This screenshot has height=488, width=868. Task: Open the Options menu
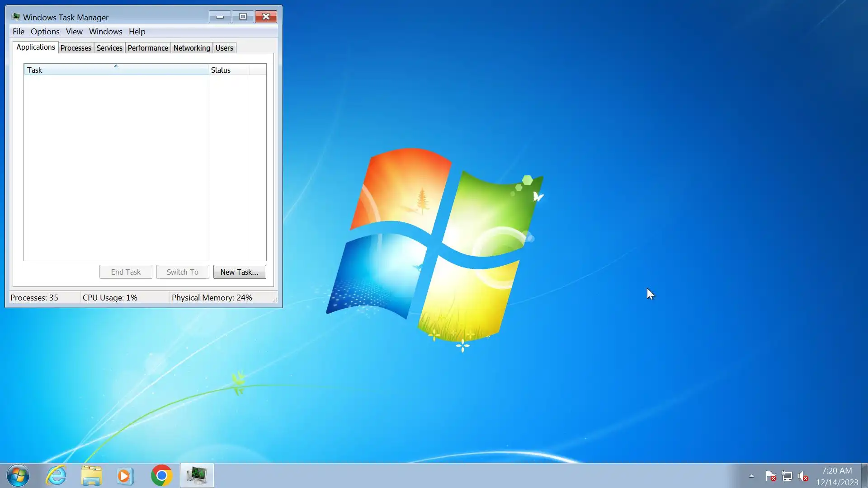(45, 32)
